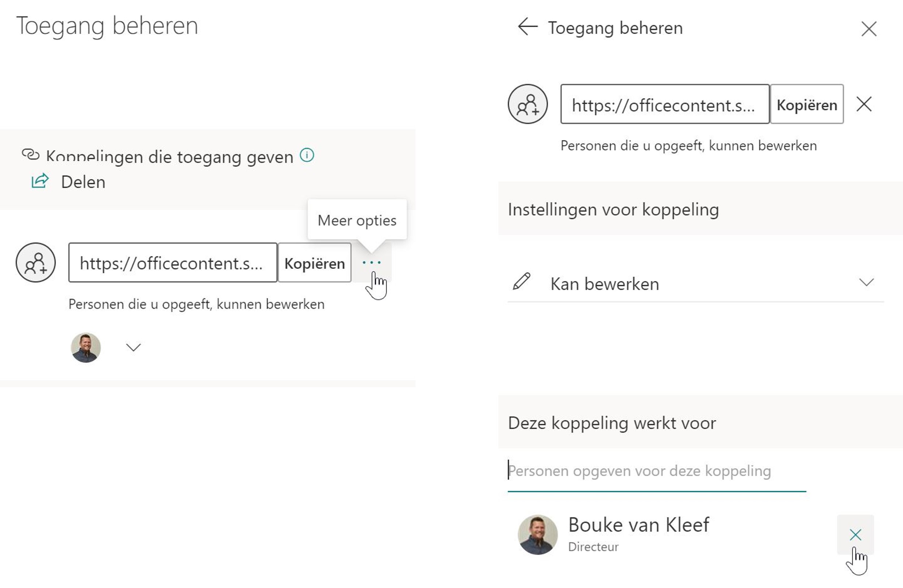Click the people-plus icon in right panel
The width and height of the screenshot is (903, 588).
528,104
